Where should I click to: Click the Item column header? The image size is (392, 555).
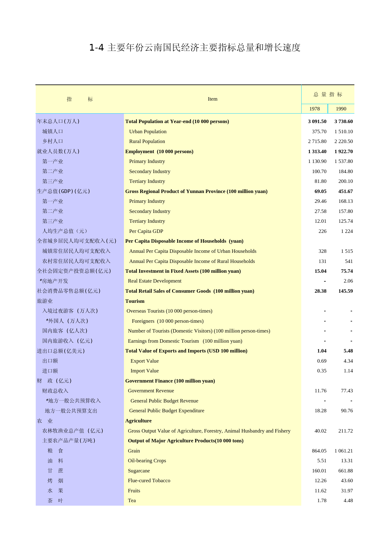[x=212, y=99]
